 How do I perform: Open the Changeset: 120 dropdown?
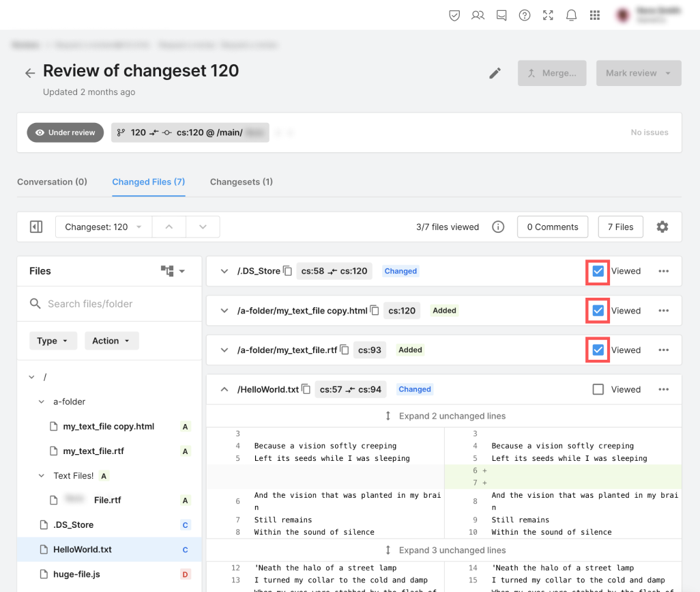pyautogui.click(x=103, y=227)
